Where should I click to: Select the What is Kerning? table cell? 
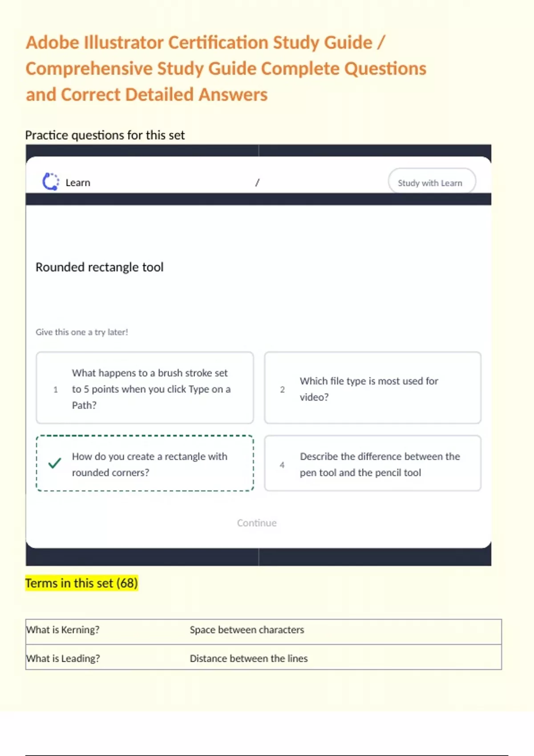coord(63,630)
